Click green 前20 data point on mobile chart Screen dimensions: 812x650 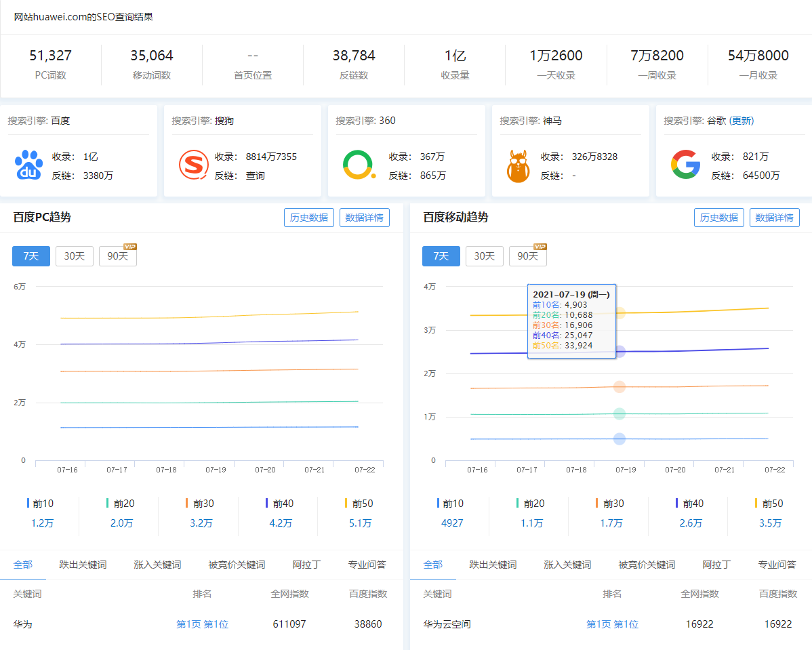(x=620, y=414)
